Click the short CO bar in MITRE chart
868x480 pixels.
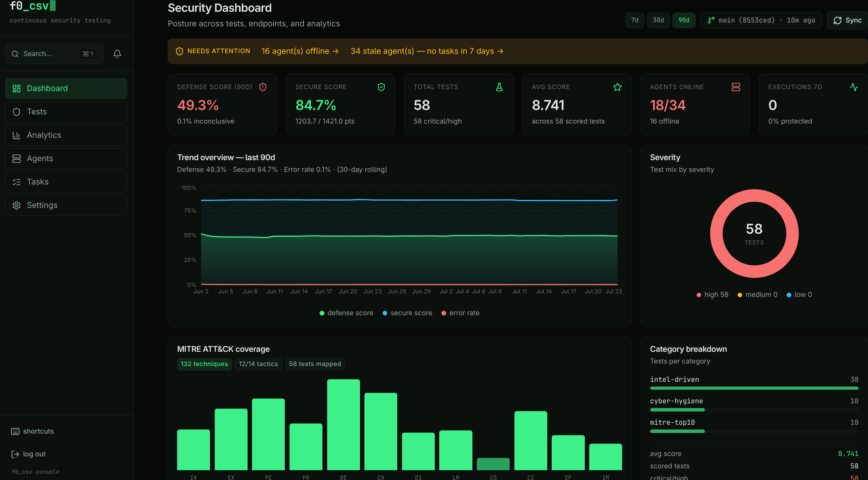click(493, 464)
